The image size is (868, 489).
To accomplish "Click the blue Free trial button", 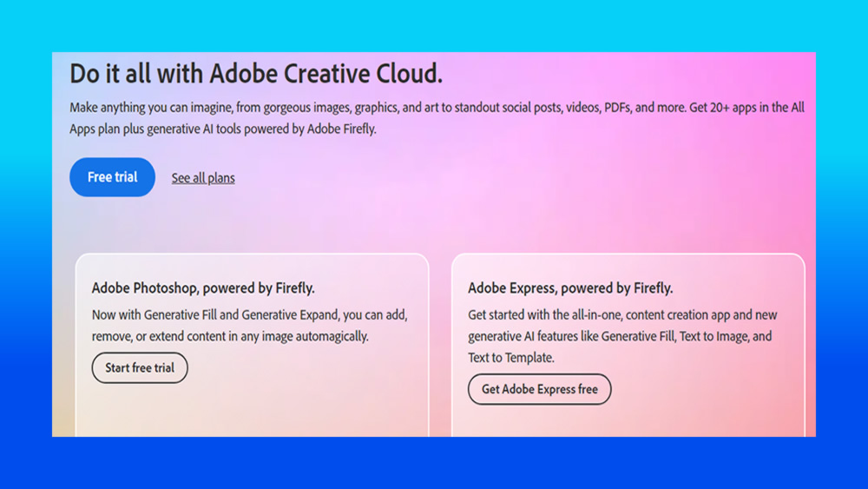I will click(112, 177).
